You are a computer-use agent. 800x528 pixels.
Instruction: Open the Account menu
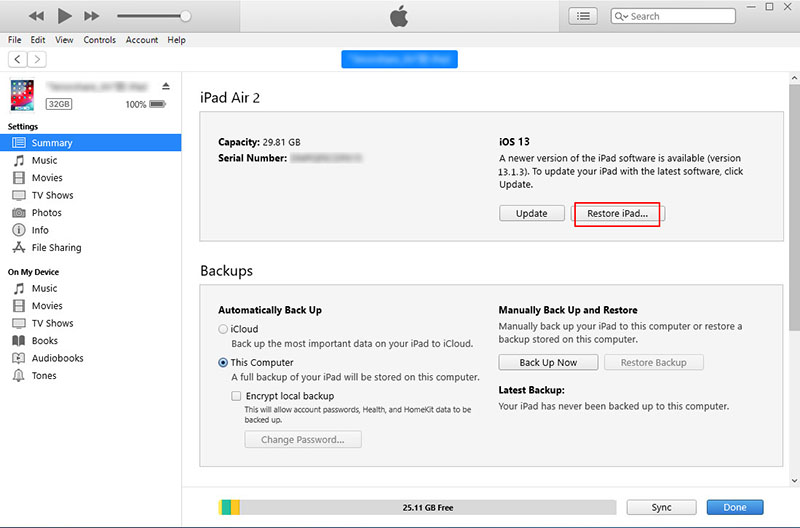[142, 40]
